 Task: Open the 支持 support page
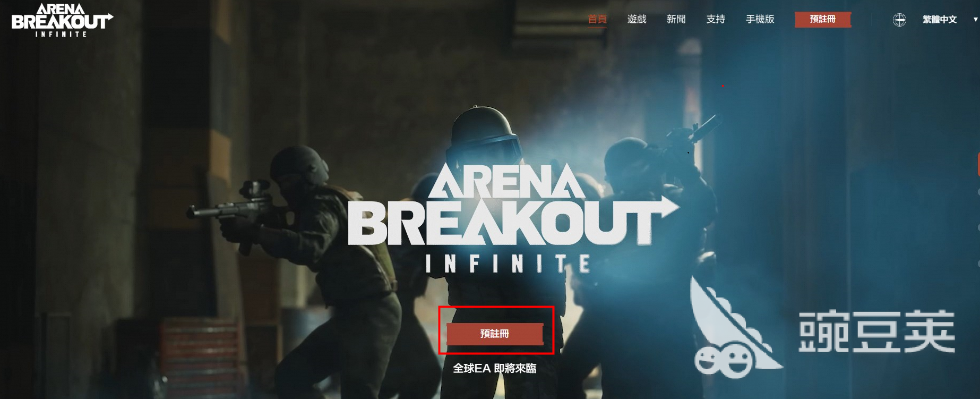(x=716, y=19)
